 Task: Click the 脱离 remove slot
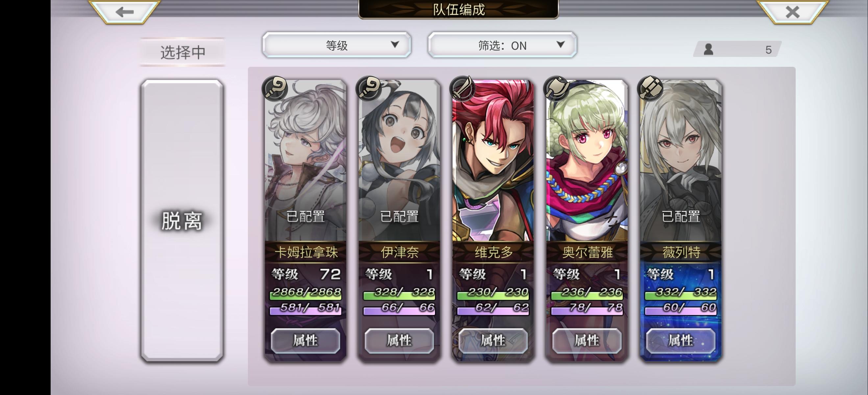tap(182, 221)
